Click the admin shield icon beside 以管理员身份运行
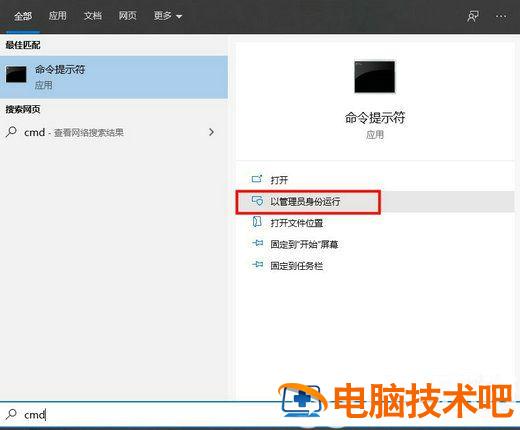 [257, 201]
